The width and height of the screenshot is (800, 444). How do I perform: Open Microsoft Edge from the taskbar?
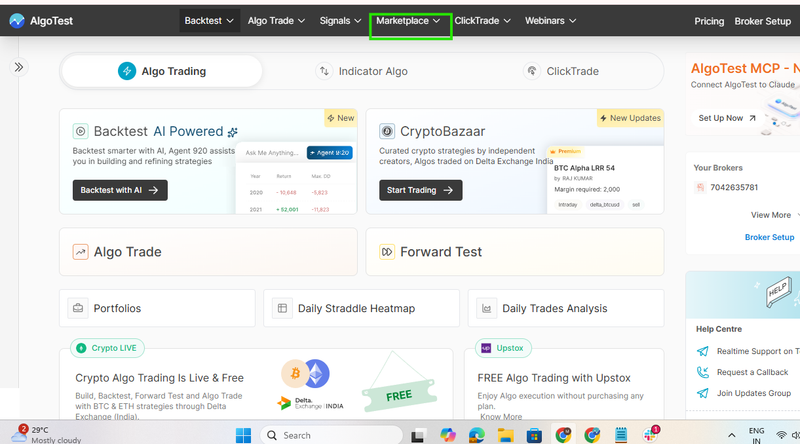point(477,435)
